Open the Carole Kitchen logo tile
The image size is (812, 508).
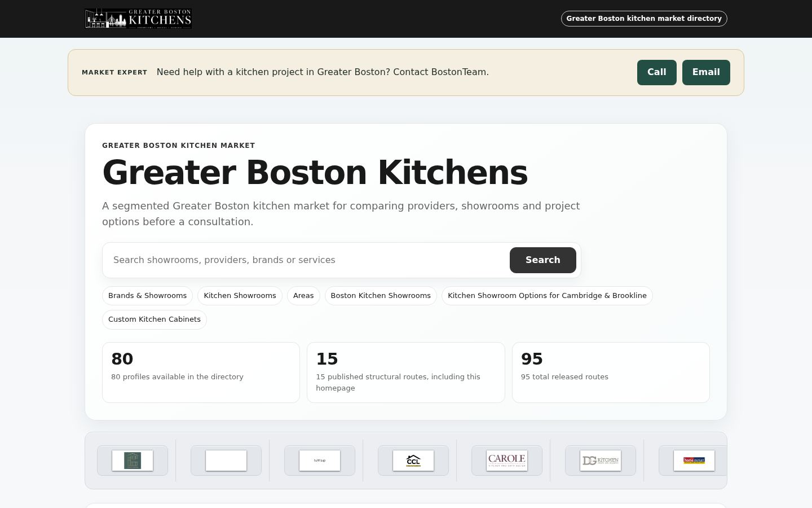[507, 461]
